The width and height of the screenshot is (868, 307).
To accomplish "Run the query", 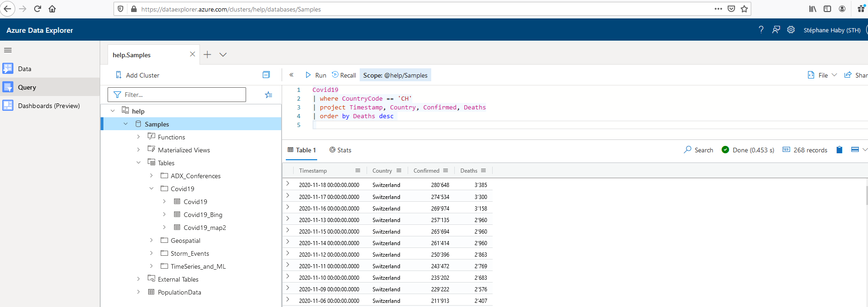I will tap(316, 75).
